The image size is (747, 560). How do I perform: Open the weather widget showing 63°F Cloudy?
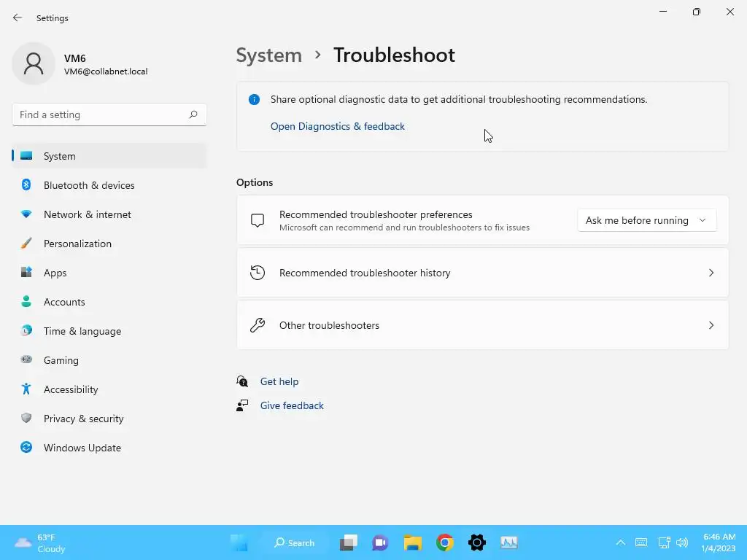pos(39,542)
